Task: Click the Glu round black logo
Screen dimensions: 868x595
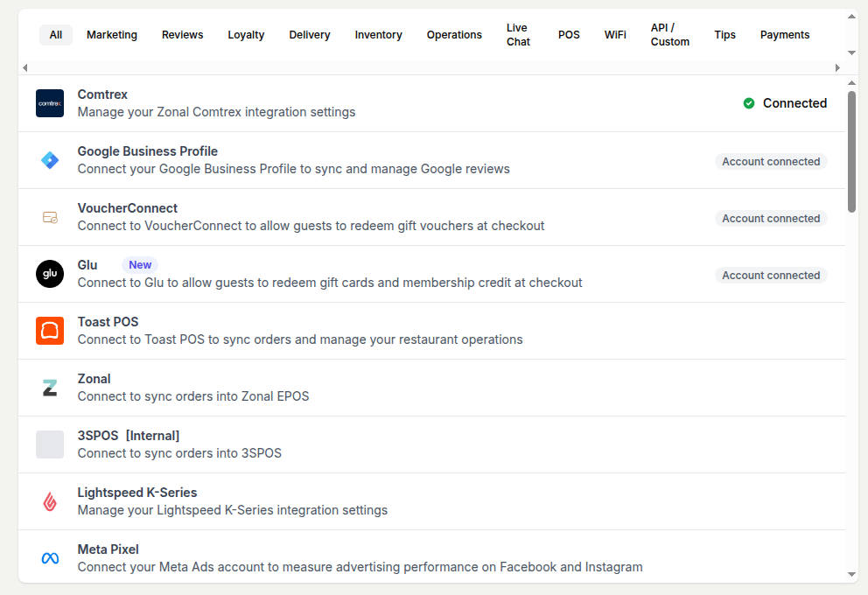Action: [50, 274]
